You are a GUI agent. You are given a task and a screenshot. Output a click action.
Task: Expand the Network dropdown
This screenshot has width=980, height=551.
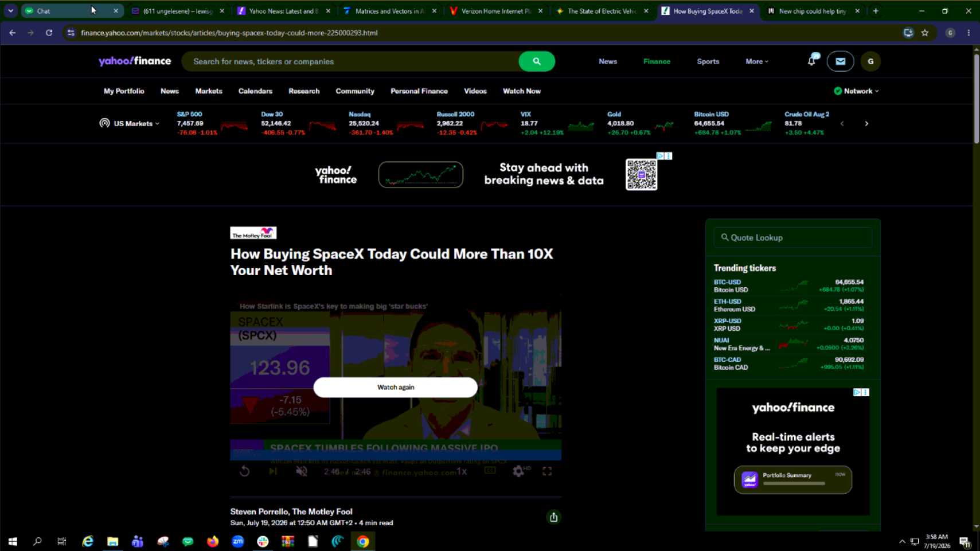click(x=856, y=91)
